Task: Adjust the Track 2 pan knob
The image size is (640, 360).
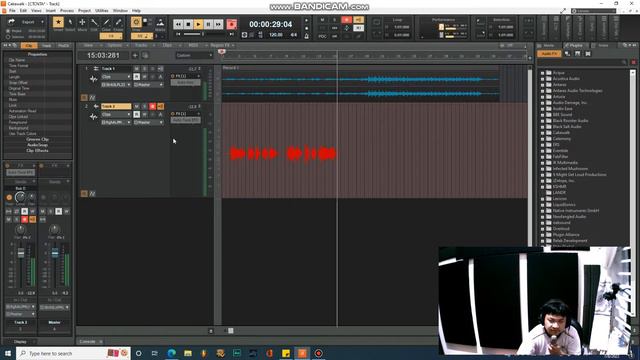Action: coord(20,230)
